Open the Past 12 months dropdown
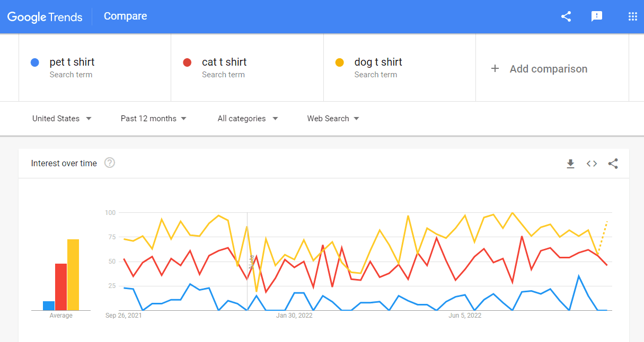This screenshot has height=342, width=644. point(154,119)
